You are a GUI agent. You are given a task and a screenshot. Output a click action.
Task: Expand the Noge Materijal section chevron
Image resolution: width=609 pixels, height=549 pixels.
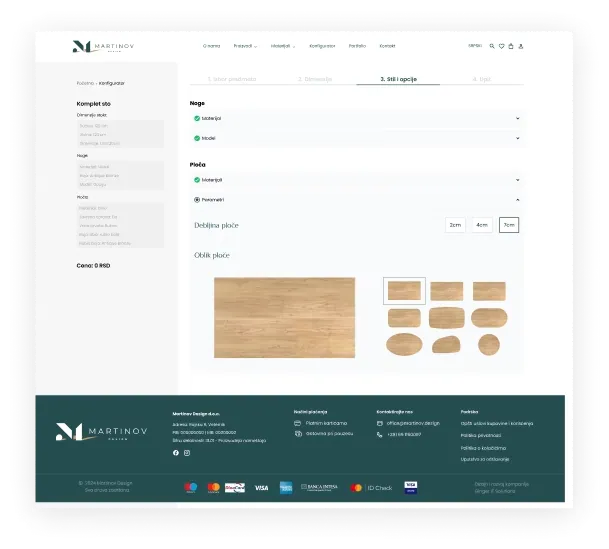point(518,118)
